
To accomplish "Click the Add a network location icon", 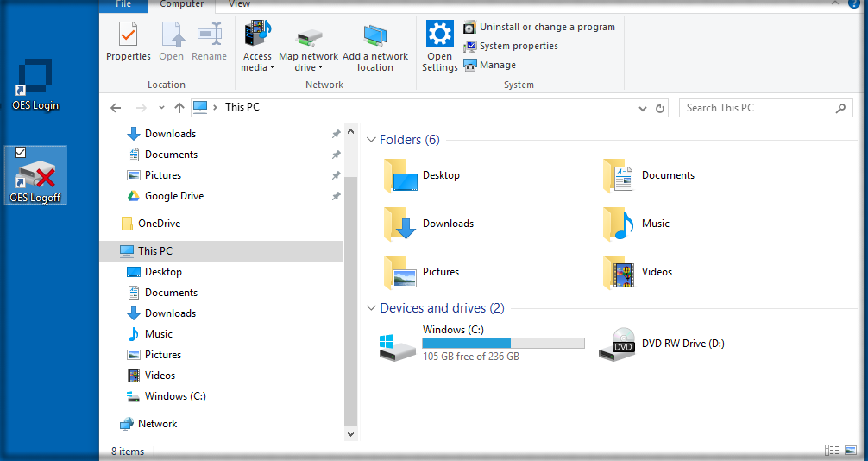I will coord(375,35).
